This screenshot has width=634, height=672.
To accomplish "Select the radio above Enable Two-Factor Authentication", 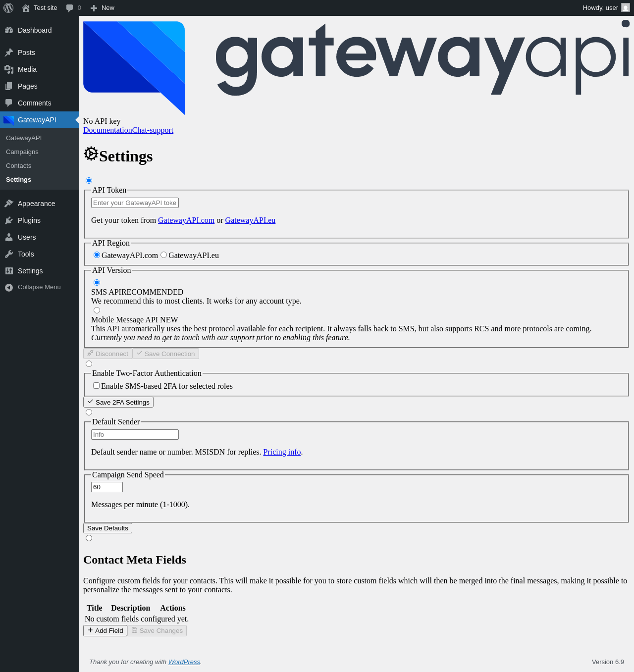I will click(89, 364).
